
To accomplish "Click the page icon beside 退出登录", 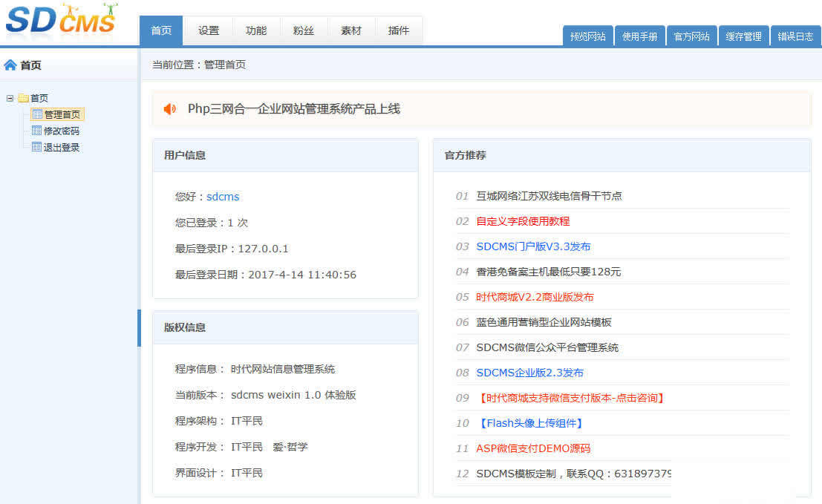I will [36, 147].
